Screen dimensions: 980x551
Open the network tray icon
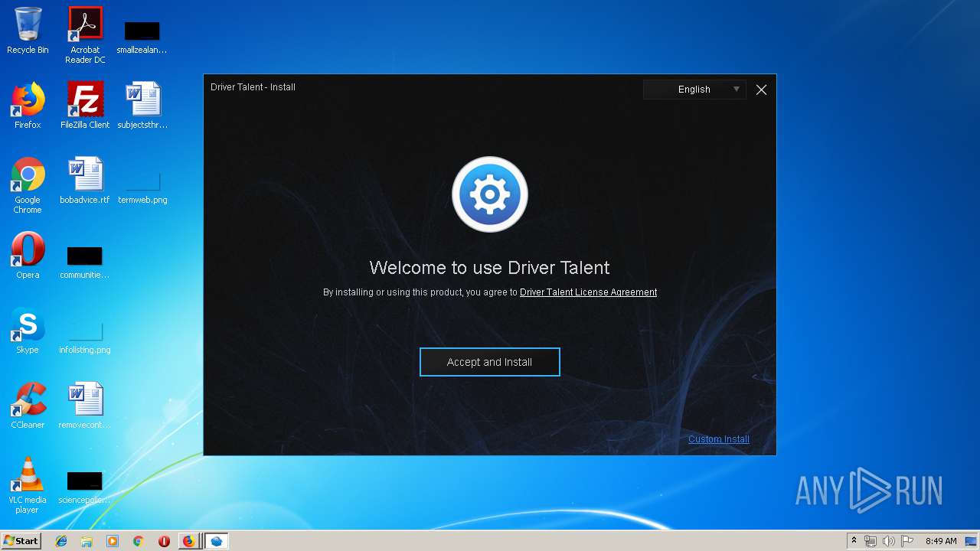tap(871, 541)
